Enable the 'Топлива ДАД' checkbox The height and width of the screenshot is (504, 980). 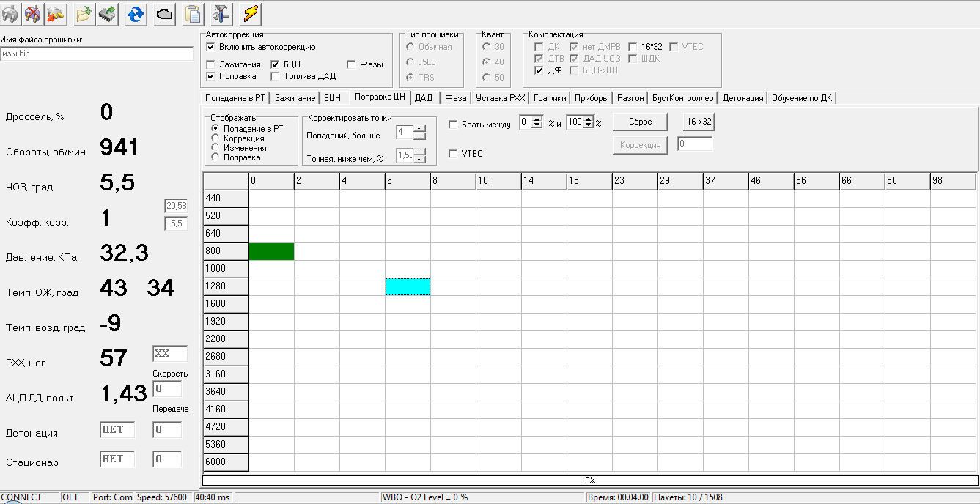coord(276,76)
